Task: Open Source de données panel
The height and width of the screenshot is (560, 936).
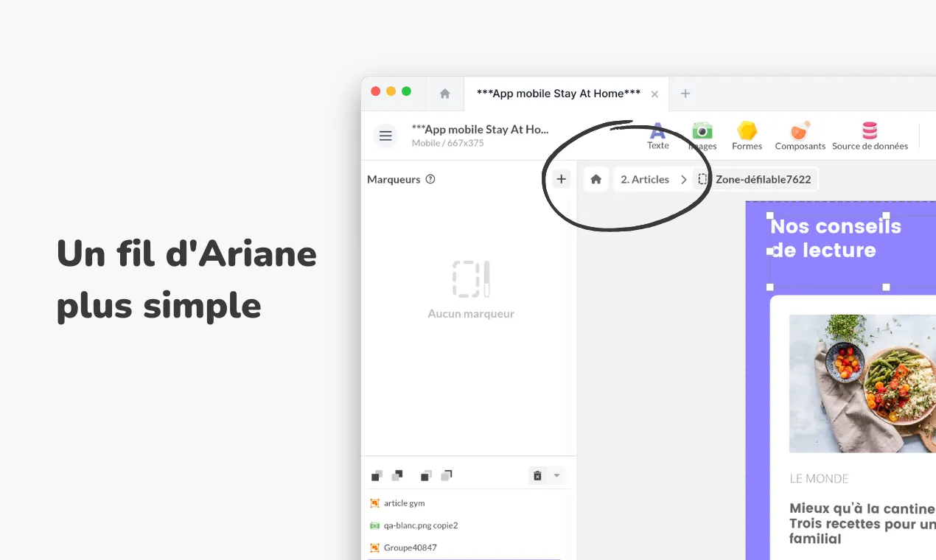Action: [870, 136]
